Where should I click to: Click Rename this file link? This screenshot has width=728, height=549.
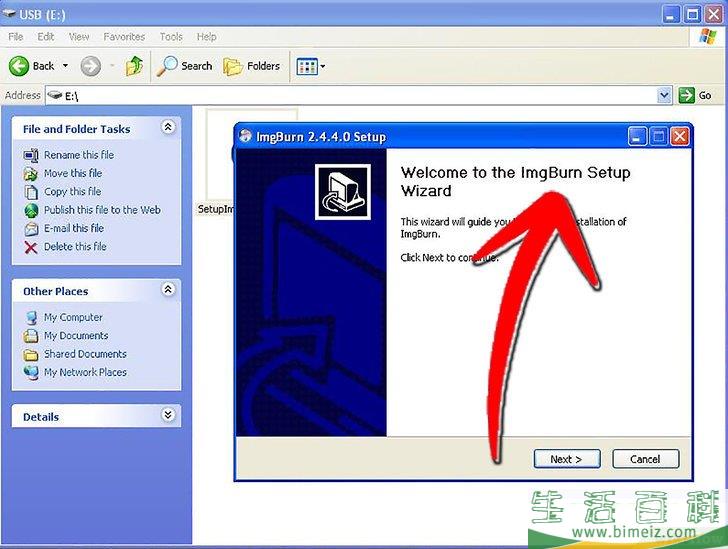[x=79, y=155]
